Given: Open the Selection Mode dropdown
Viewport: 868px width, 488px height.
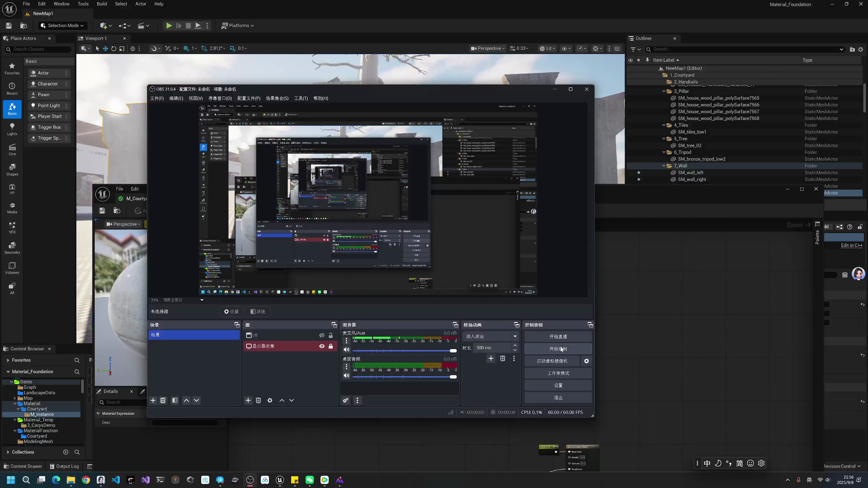Looking at the screenshot, I should (62, 26).
